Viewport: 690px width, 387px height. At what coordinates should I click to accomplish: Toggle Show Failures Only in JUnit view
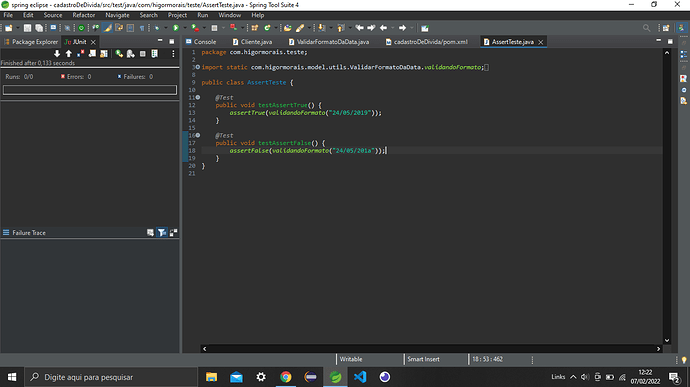[81, 54]
